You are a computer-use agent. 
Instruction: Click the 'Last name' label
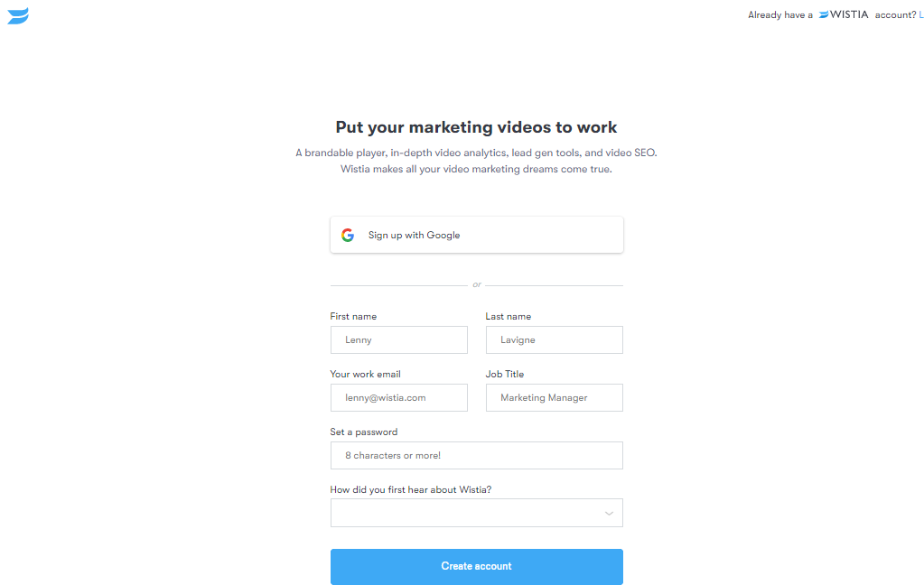508,316
